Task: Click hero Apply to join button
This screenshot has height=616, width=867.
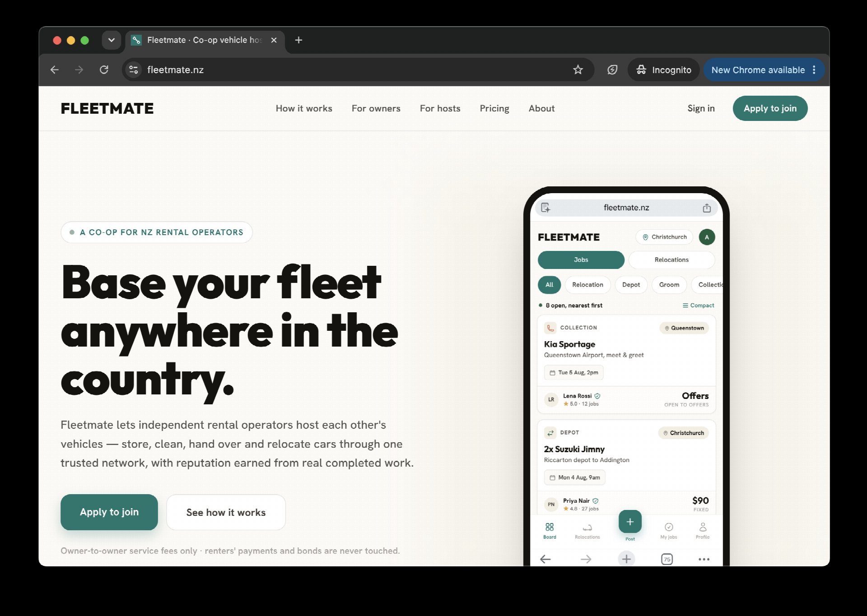Action: (x=109, y=512)
